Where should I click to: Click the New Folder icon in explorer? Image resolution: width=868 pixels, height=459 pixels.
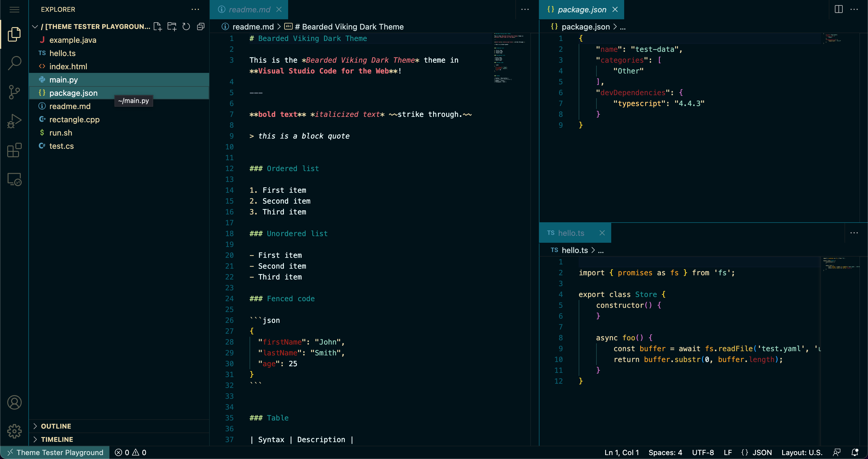pyautogui.click(x=172, y=27)
